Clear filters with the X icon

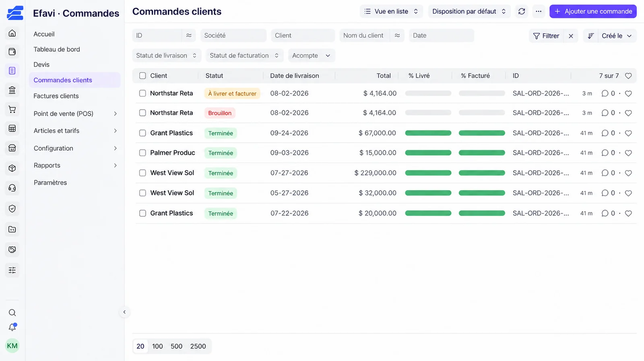(x=571, y=36)
